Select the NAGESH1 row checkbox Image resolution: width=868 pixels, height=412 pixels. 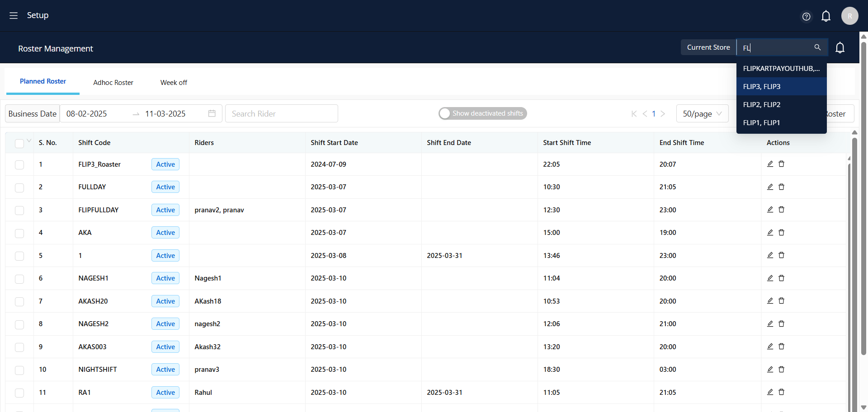tap(19, 279)
